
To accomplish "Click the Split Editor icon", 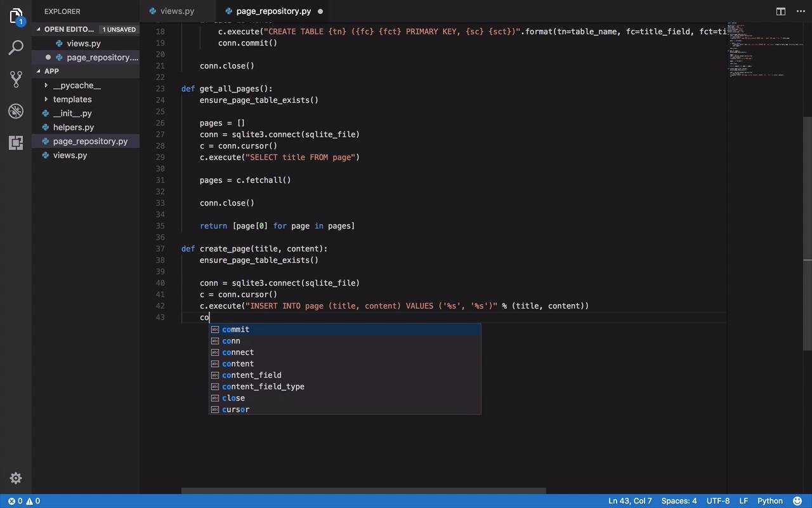I will (x=781, y=11).
